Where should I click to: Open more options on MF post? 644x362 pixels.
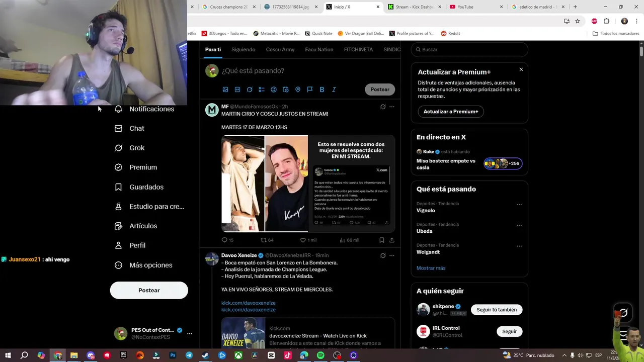pos(392,107)
